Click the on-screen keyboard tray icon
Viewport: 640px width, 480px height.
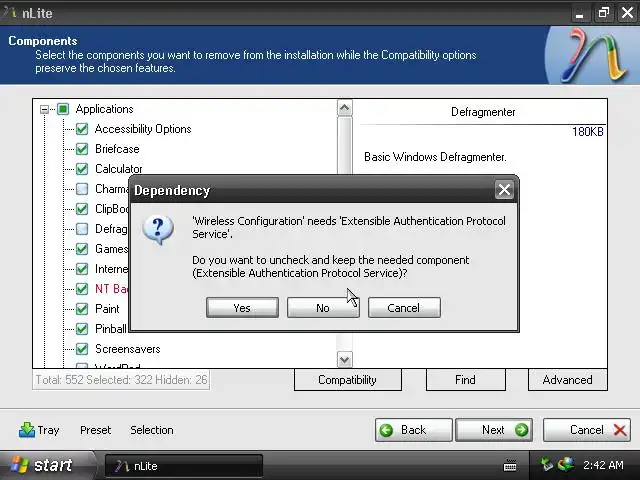click(x=510, y=465)
